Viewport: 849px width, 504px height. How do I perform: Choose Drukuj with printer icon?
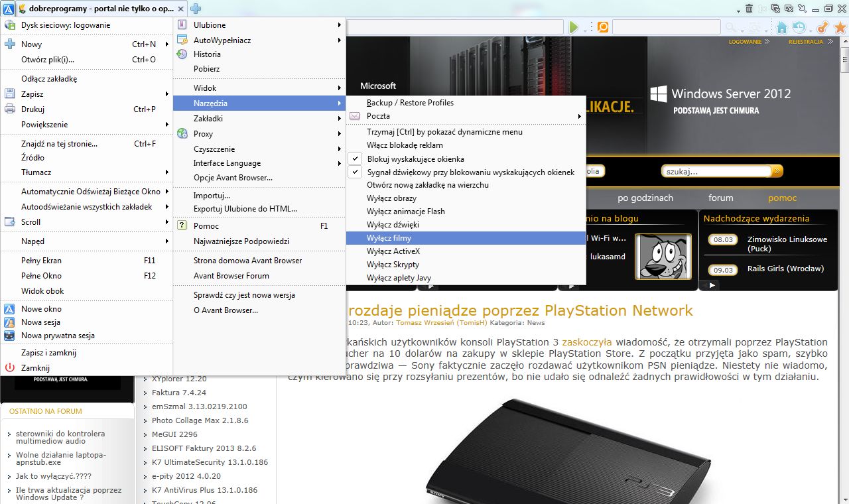point(86,109)
